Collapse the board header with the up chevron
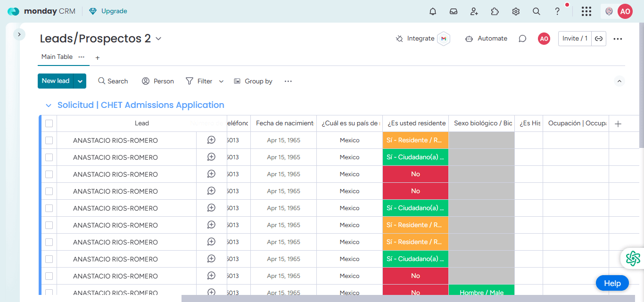The width and height of the screenshot is (644, 302). point(619,81)
